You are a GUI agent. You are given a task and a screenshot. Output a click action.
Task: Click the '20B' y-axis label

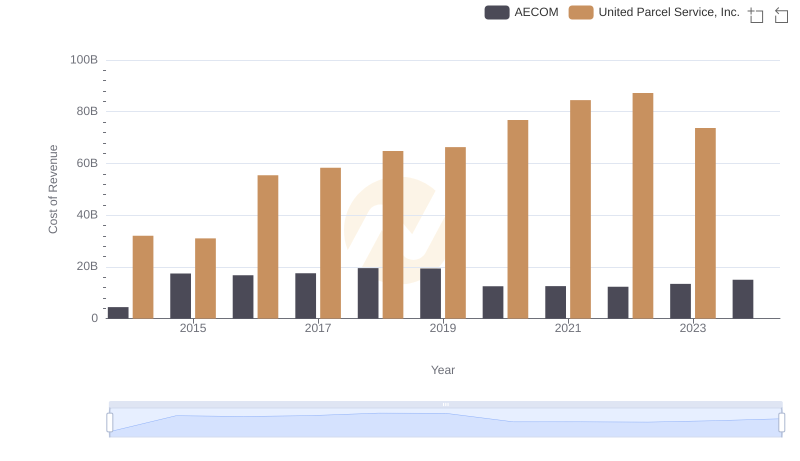point(87,267)
